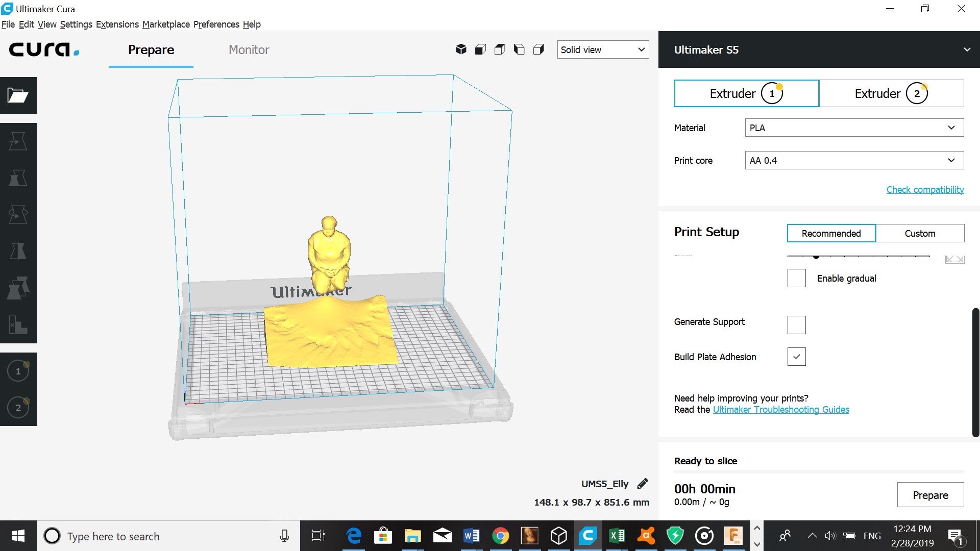Switch to the Monitor tab

pyautogui.click(x=249, y=49)
